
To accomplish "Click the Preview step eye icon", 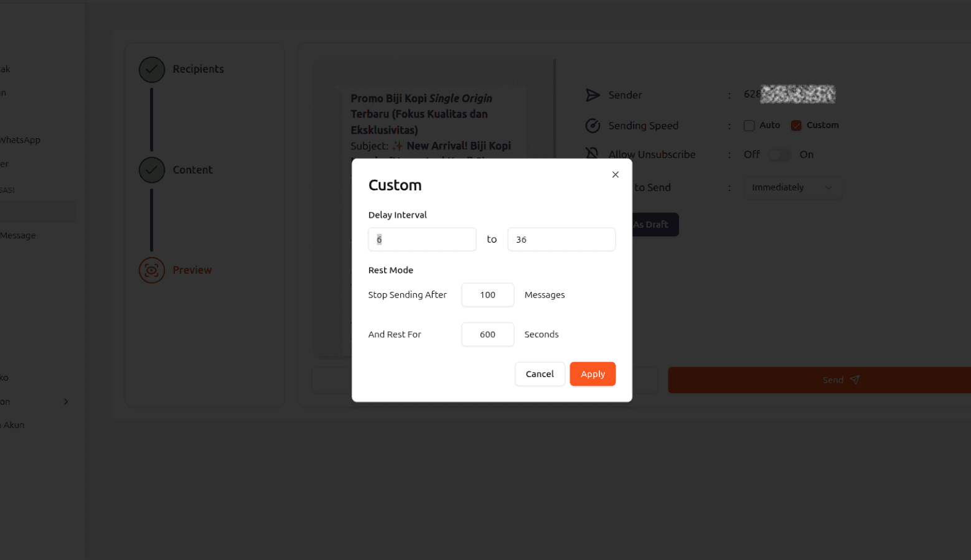I will point(152,270).
